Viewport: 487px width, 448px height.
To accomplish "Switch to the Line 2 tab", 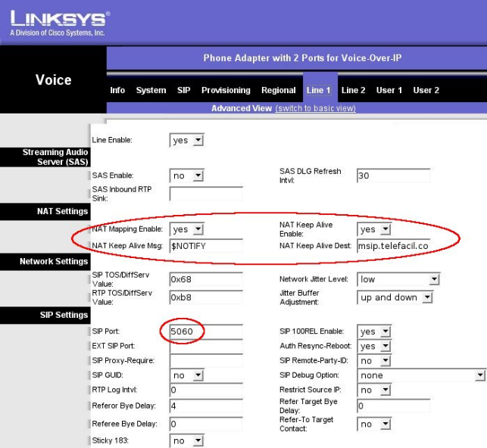I will (353, 90).
